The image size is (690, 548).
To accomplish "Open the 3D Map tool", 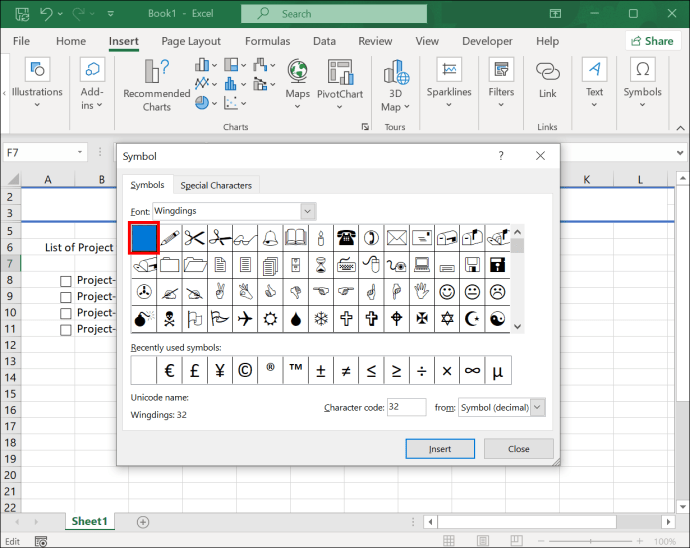I will point(395,86).
